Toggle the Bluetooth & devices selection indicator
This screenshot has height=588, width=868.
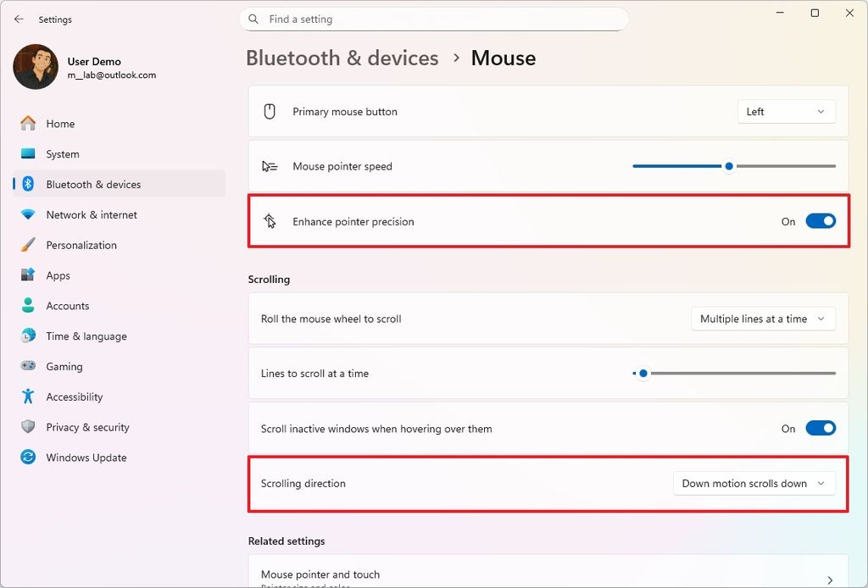(14, 184)
